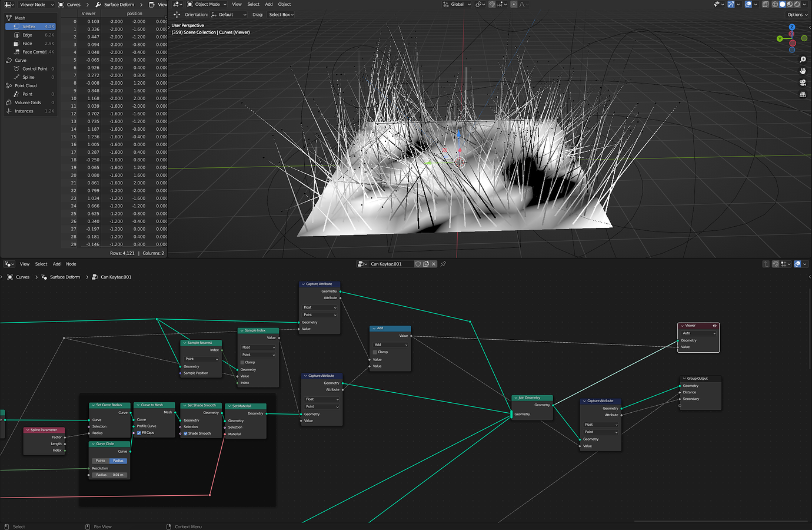
Task: Select the Radius mode in Curve Circle node
Action: pyautogui.click(x=118, y=461)
